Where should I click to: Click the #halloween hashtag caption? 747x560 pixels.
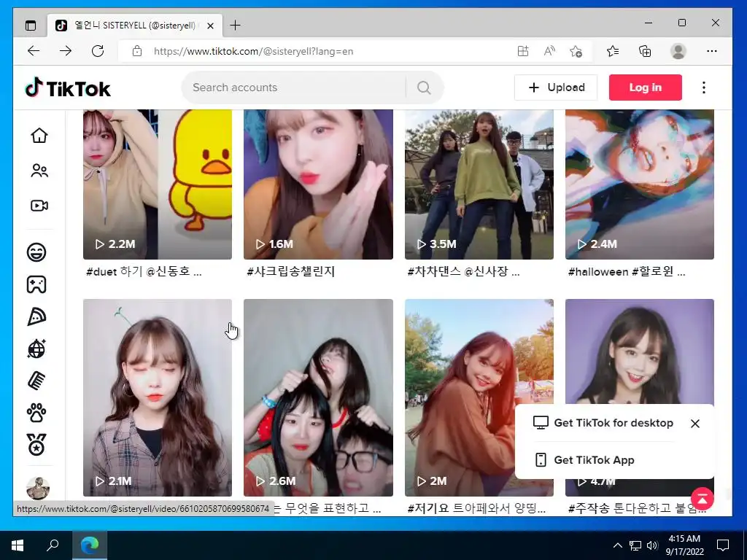(x=627, y=272)
